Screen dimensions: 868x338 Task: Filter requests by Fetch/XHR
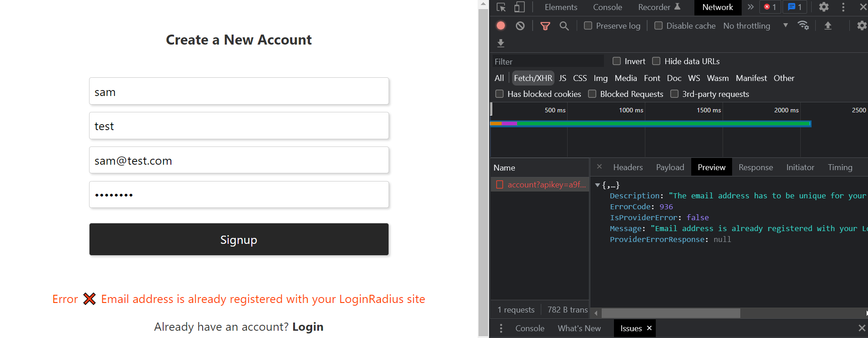(x=533, y=78)
